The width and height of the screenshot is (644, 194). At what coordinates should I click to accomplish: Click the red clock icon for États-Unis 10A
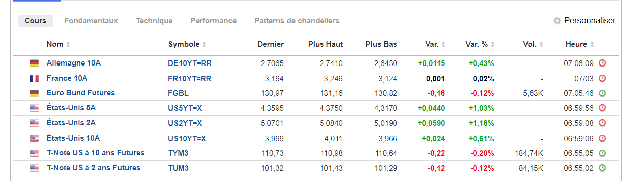(x=602, y=138)
